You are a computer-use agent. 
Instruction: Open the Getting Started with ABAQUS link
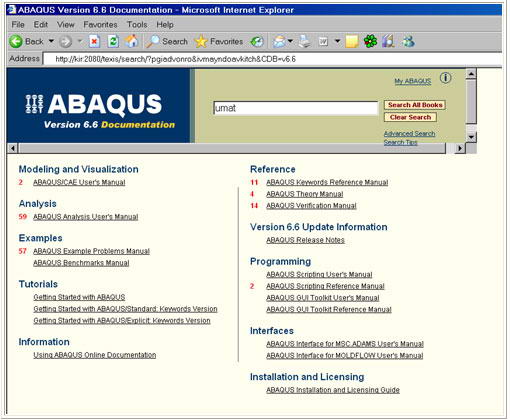(x=79, y=297)
